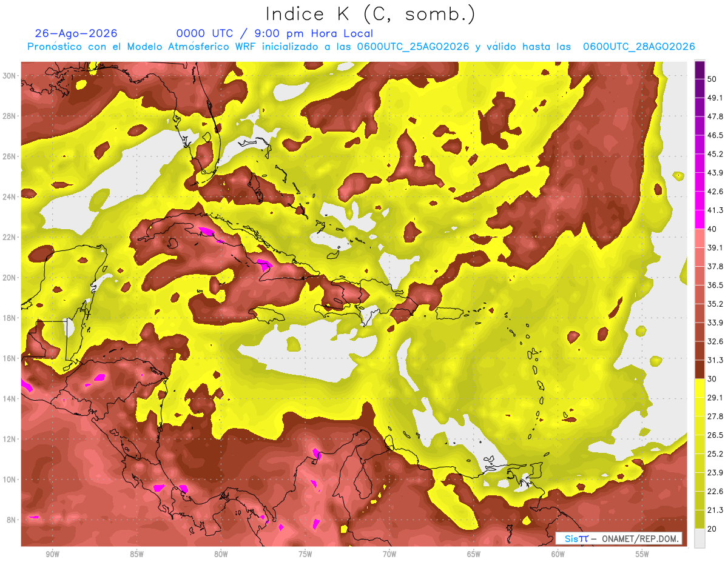
Task: Click the latitude axis label '20N'
Action: click(x=10, y=278)
